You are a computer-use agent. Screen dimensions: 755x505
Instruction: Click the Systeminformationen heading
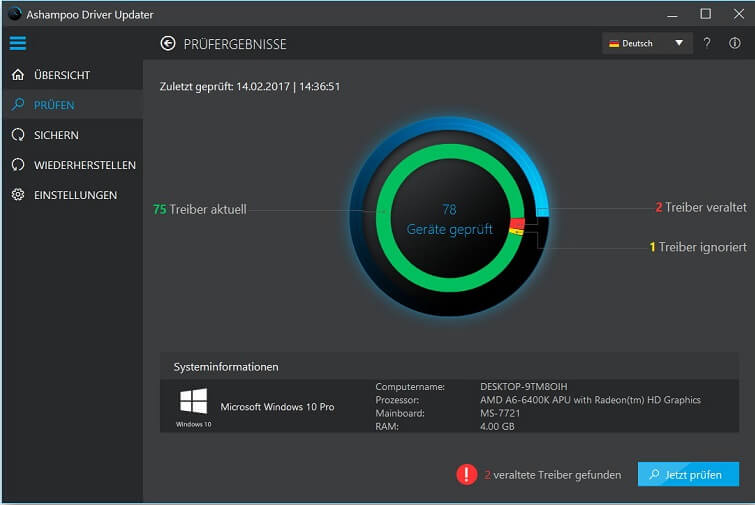pyautogui.click(x=226, y=367)
